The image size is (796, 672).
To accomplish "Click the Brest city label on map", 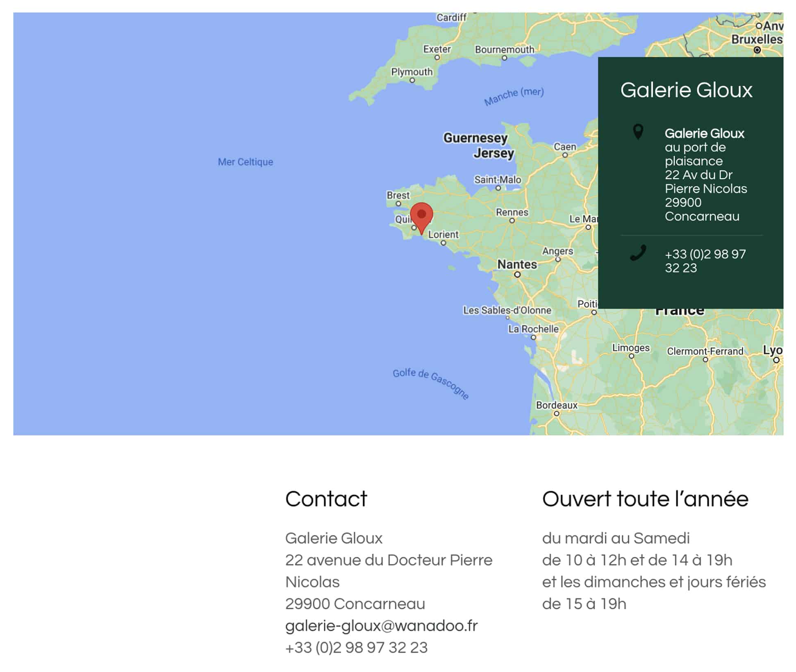I will [398, 195].
